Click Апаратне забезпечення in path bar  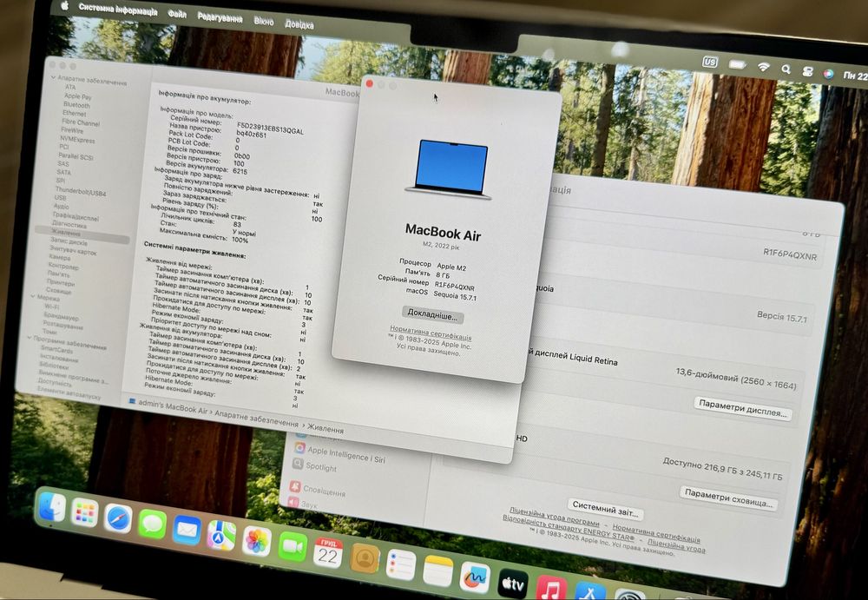click(256, 418)
